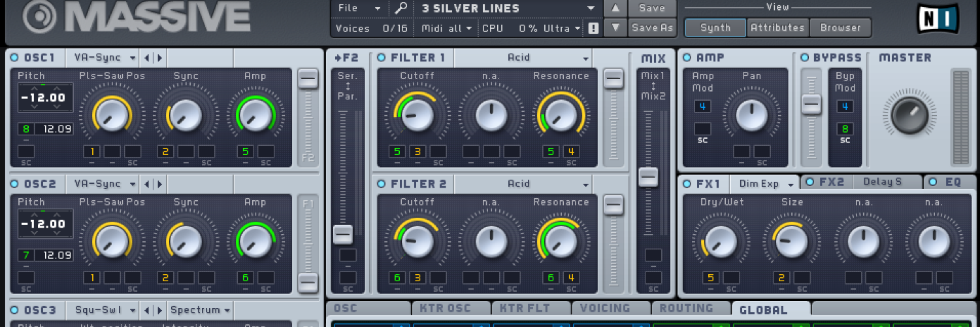Select next OSC1 wavetable right arrow
This screenshot has height=327, width=980.
pos(159,58)
